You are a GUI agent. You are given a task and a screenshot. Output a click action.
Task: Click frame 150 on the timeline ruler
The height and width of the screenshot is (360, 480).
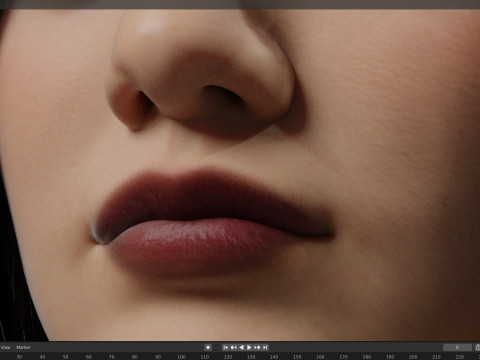click(297, 357)
